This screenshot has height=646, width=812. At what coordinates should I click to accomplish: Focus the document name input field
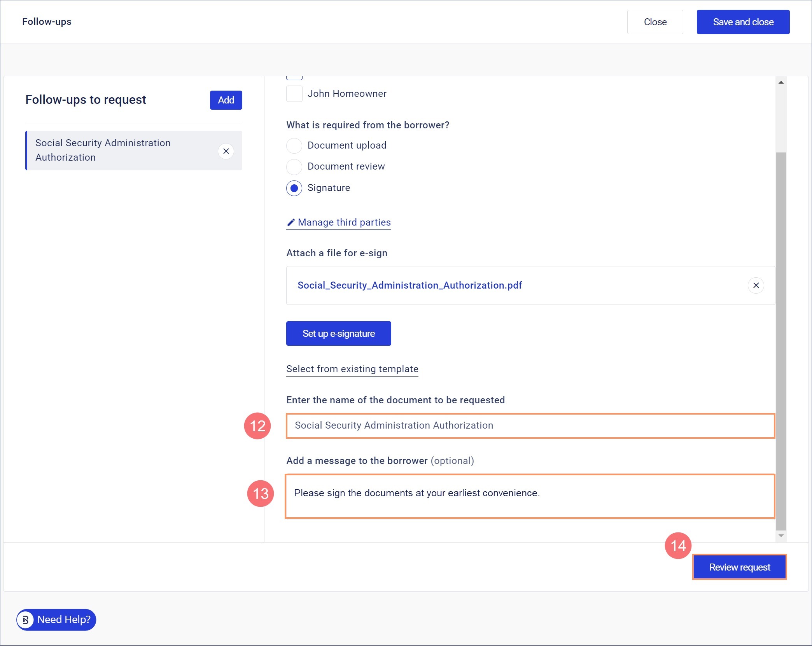530,426
